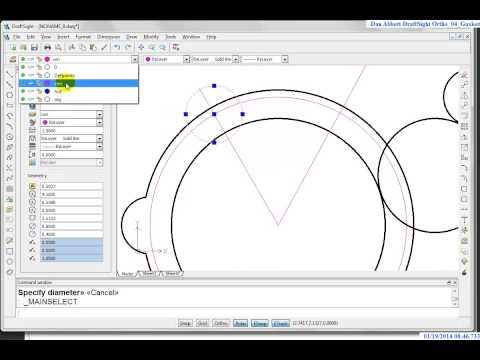This screenshot has width=480, height=360.
Task: Toggle ESnap in the status bar
Action: pos(260,323)
